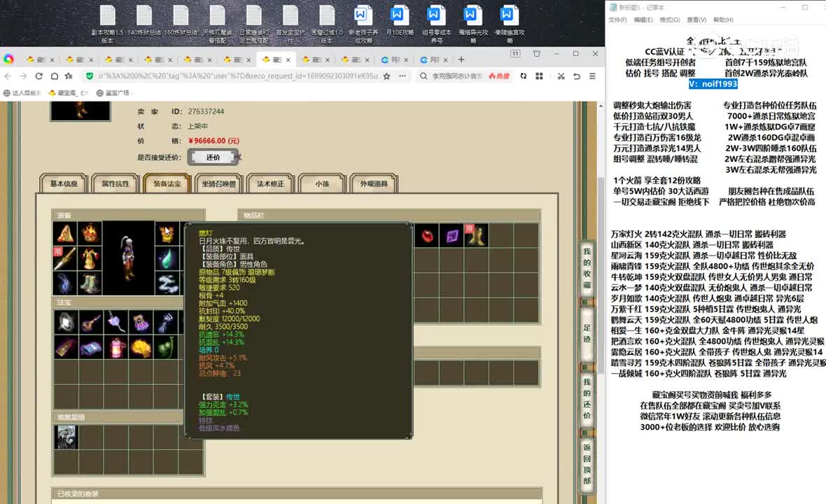Reload the current page
The width and height of the screenshot is (826, 504).
pyautogui.click(x=39, y=76)
